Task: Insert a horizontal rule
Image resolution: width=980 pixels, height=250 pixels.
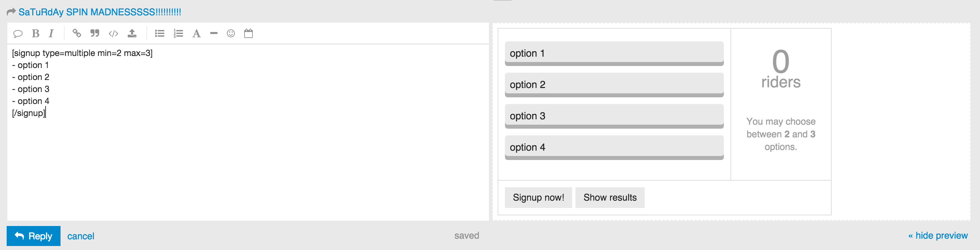Action: pos(214,34)
